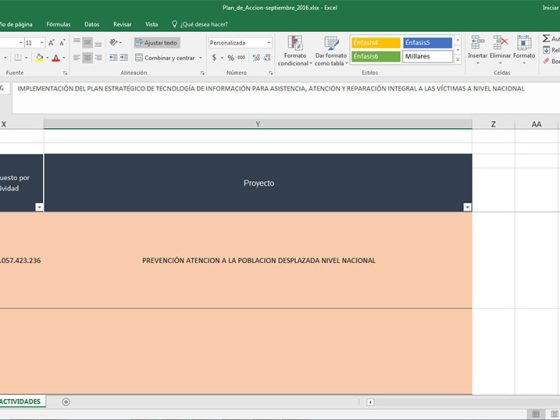Click the increase font size icon
The width and height of the screenshot is (560, 420).
point(51,43)
